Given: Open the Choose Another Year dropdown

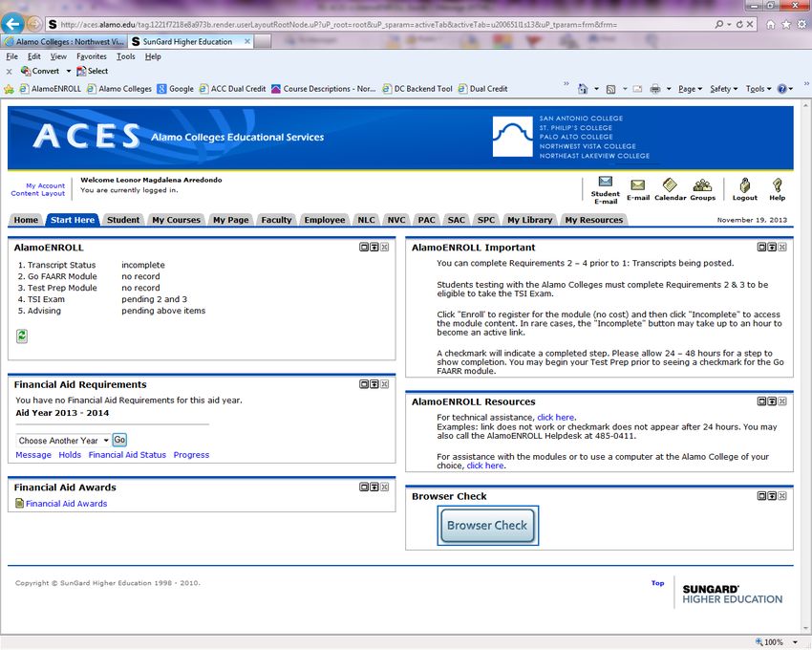Looking at the screenshot, I should pyautogui.click(x=63, y=441).
